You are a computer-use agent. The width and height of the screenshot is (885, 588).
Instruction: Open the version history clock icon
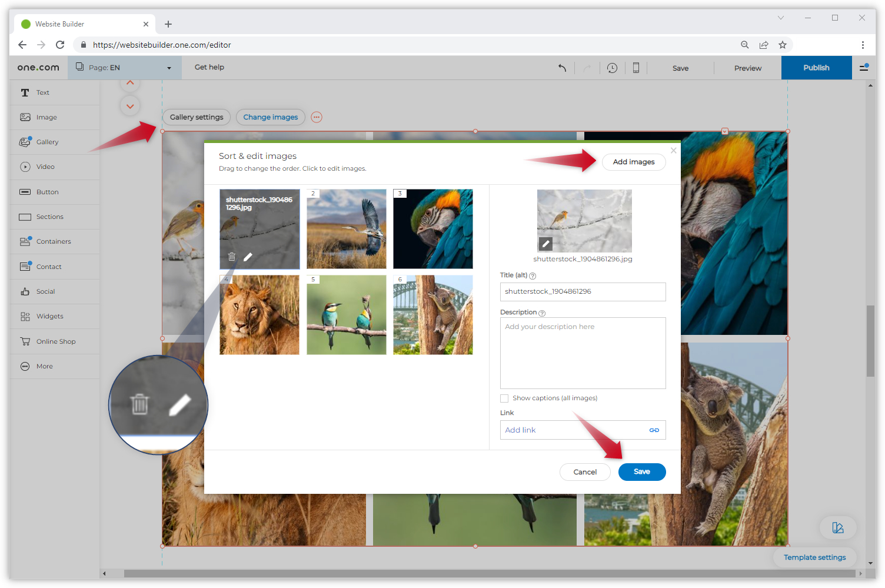612,68
